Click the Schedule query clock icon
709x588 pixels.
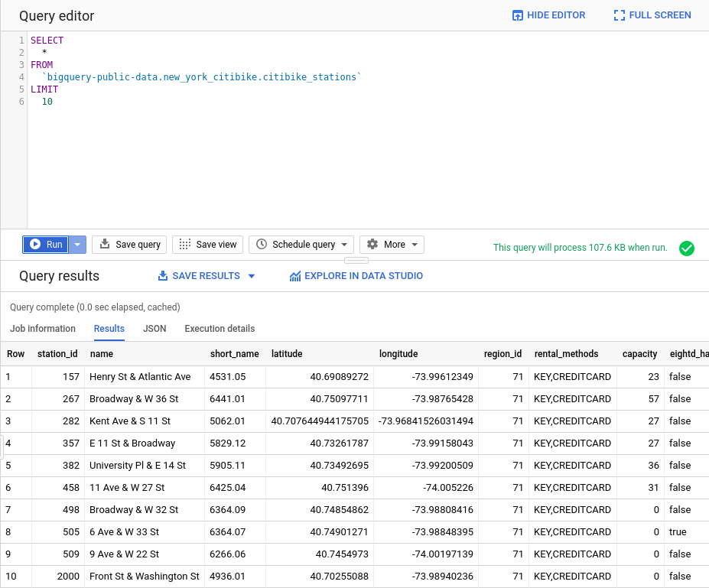(x=262, y=245)
